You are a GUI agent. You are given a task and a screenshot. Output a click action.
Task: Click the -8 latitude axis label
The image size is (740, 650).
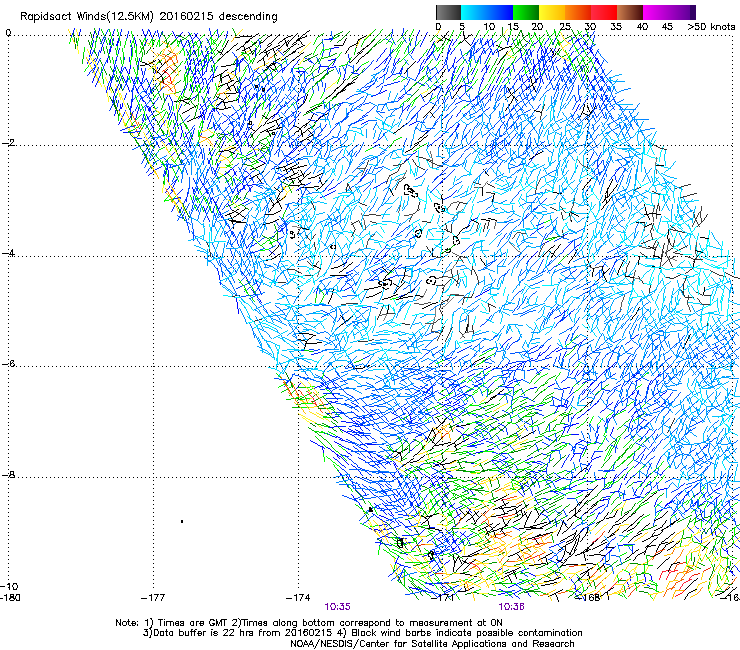8,475
